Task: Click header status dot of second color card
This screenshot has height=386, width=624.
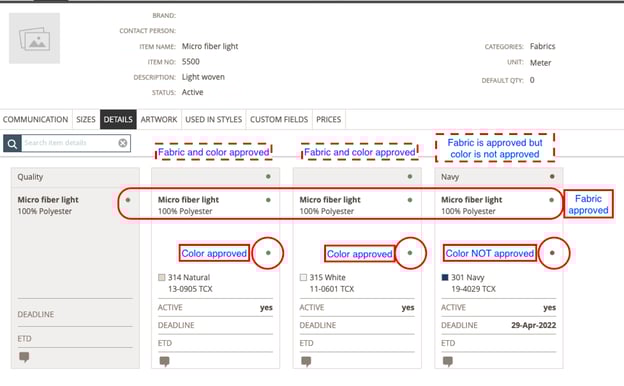Action: click(410, 176)
